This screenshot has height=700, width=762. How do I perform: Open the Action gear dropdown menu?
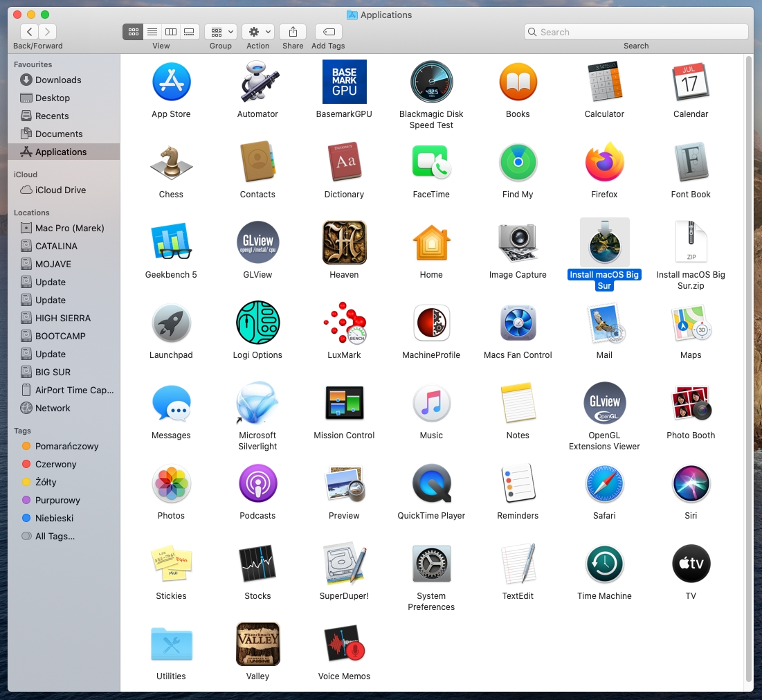pos(258,32)
